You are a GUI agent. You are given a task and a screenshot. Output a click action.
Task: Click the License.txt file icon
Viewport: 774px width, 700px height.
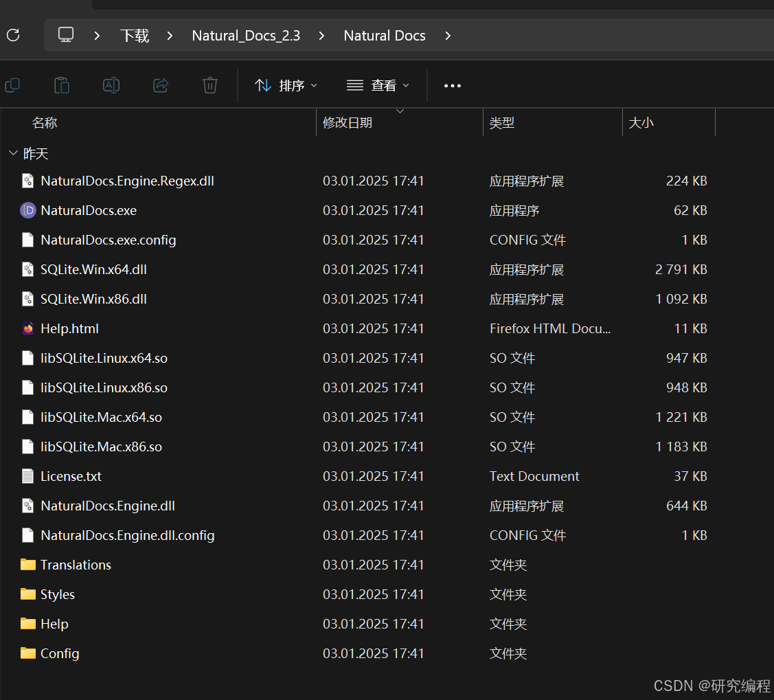pos(28,476)
